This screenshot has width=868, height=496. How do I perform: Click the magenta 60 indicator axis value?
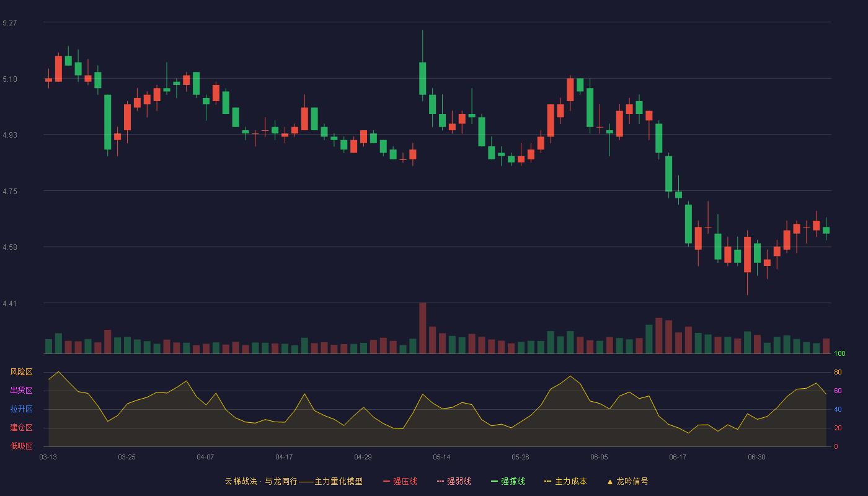click(x=838, y=391)
